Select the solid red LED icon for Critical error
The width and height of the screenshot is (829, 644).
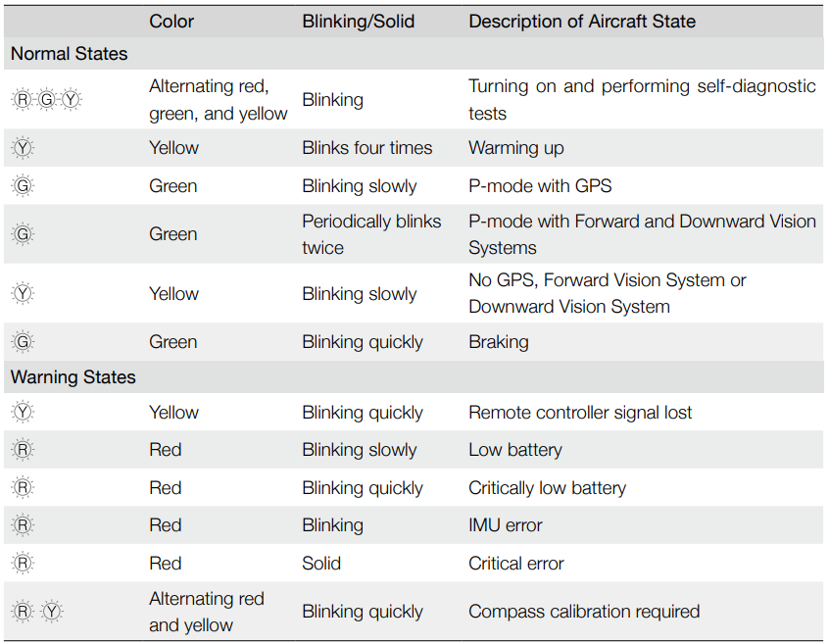[24, 564]
